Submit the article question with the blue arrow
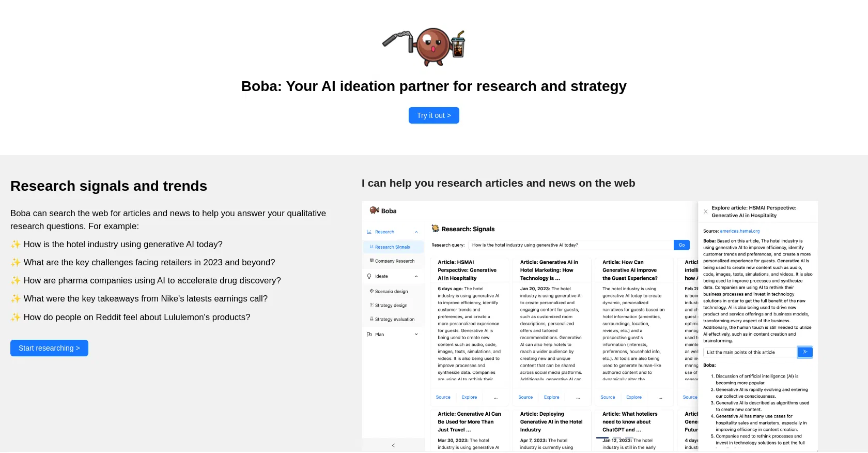 click(x=804, y=352)
